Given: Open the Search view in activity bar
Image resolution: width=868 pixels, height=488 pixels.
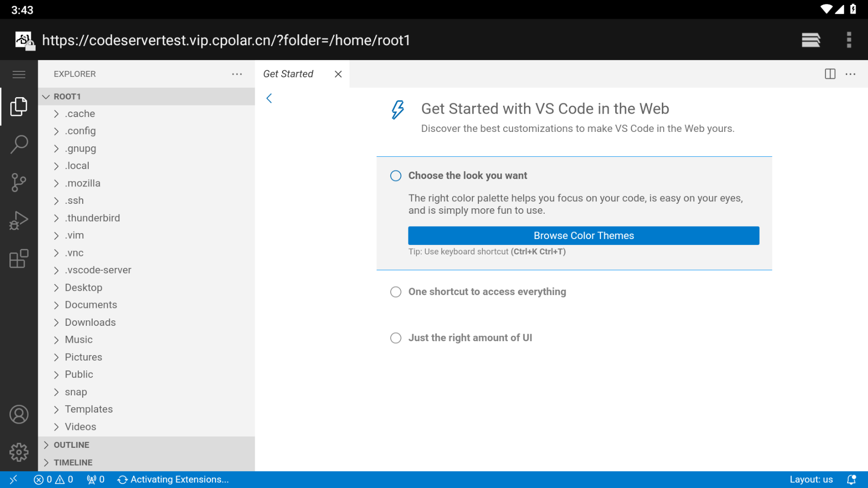Looking at the screenshot, I should point(19,144).
